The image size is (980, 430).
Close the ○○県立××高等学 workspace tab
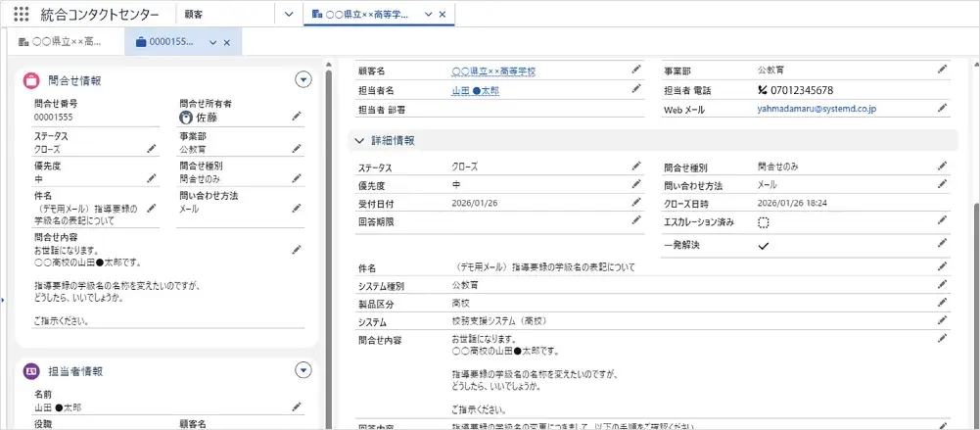(x=443, y=14)
